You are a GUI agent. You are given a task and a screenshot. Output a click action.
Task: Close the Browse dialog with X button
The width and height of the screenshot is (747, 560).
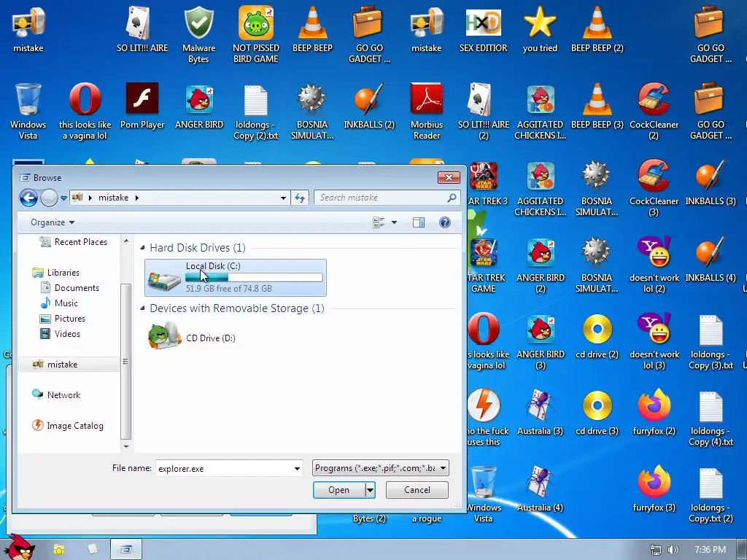click(x=449, y=178)
